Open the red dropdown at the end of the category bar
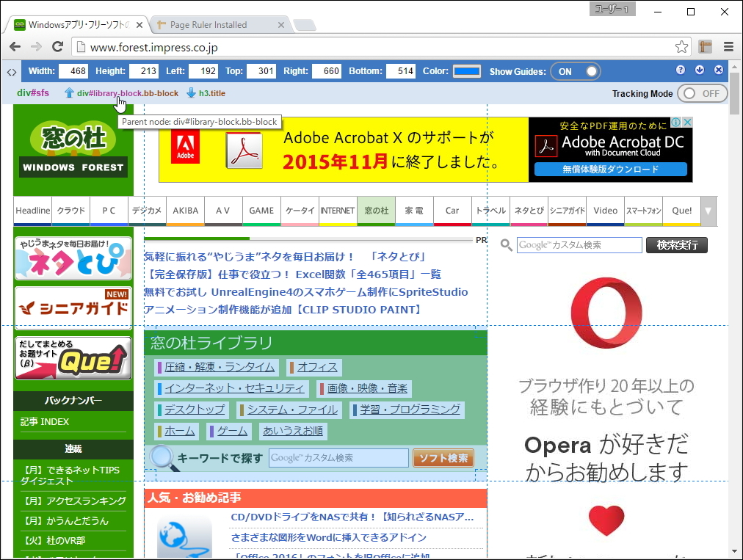Screen dimensions: 743x560 pos(708,211)
